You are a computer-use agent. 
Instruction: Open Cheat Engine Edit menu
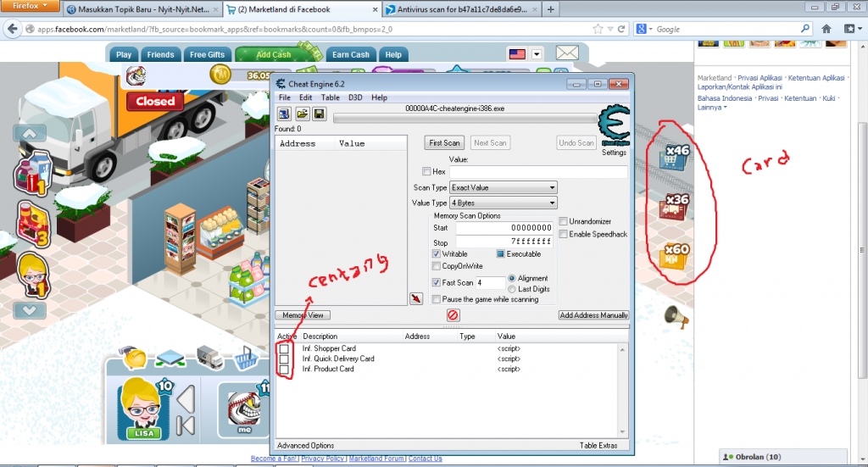tap(305, 97)
